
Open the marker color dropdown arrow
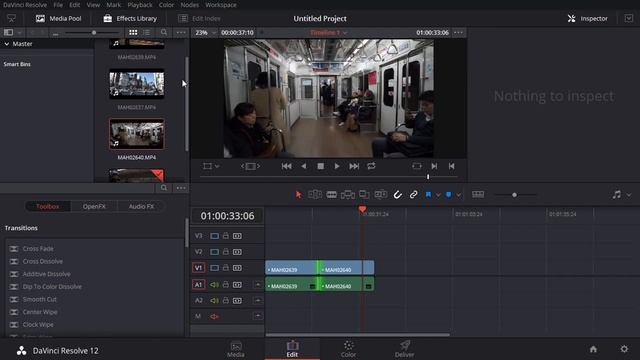pos(458,195)
